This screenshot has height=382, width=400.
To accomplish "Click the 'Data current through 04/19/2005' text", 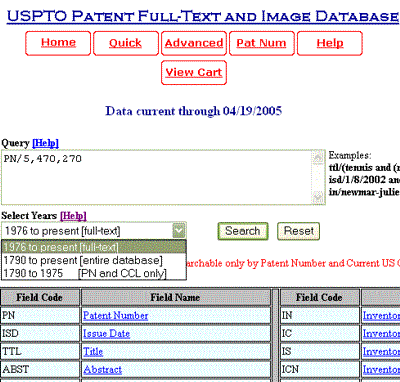I will pyautogui.click(x=194, y=111).
